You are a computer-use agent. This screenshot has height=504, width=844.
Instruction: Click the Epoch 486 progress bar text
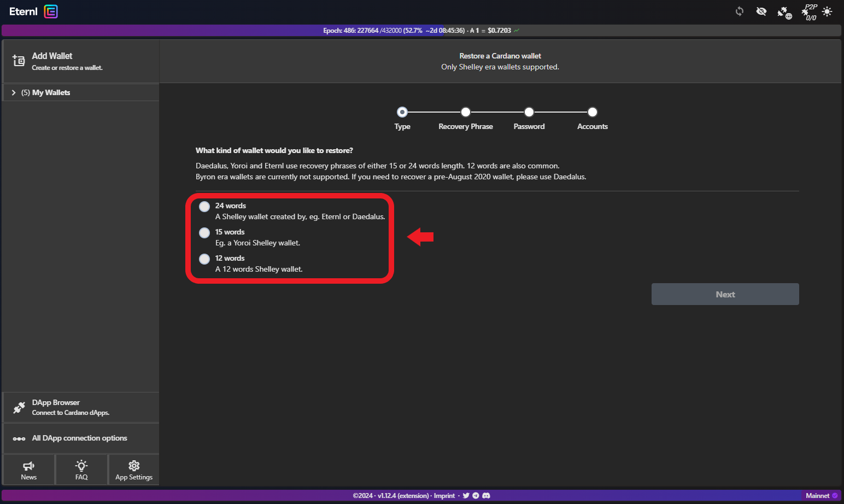click(394, 31)
